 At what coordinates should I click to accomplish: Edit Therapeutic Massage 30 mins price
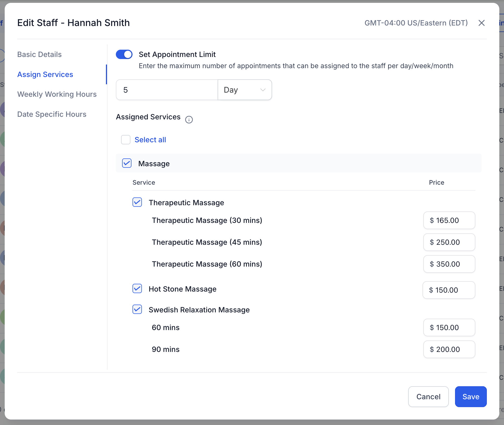[449, 220]
